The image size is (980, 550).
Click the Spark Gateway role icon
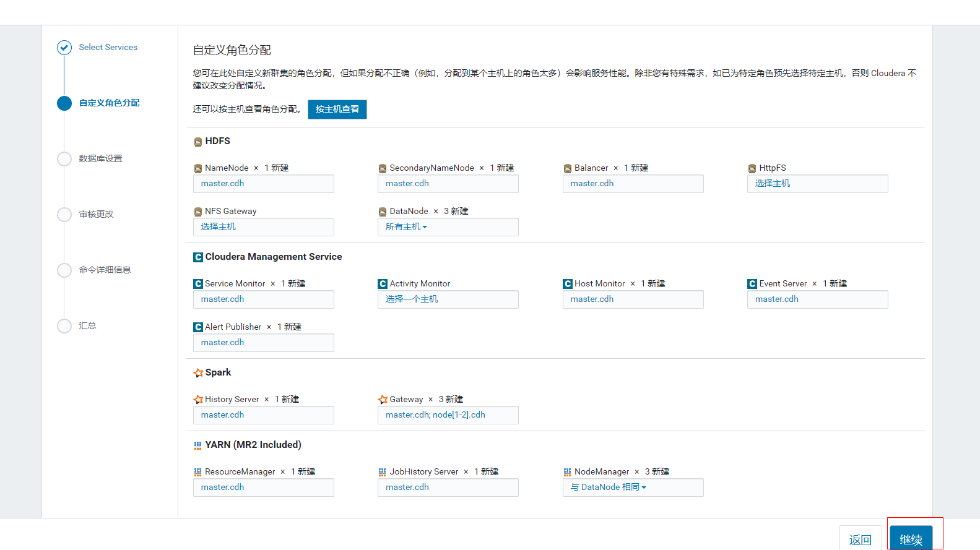[x=383, y=400]
